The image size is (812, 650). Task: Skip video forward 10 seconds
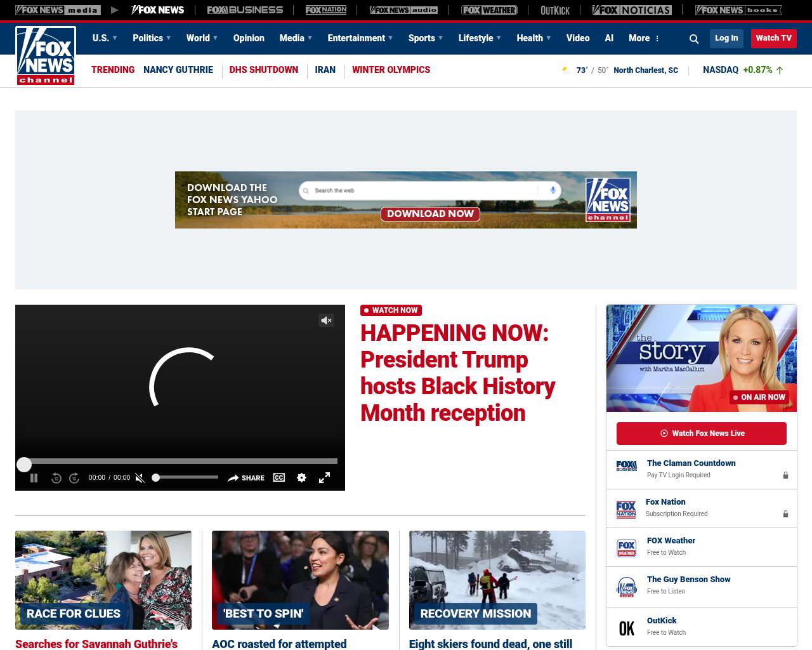pyautogui.click(x=74, y=478)
